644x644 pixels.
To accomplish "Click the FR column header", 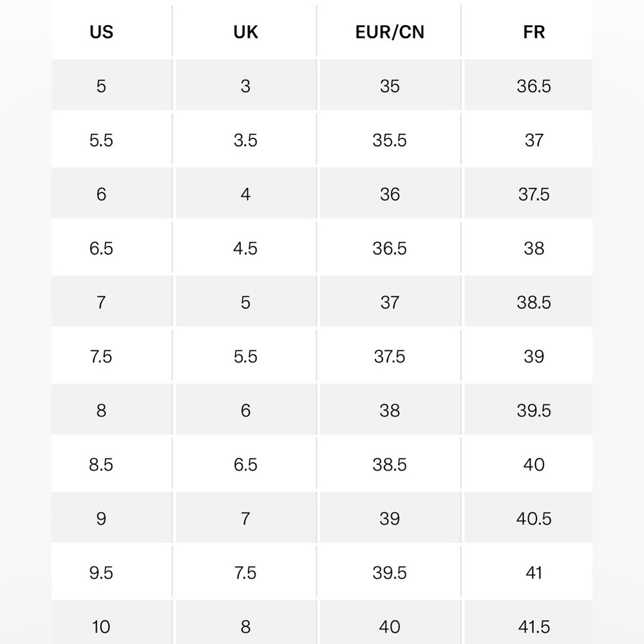I will (x=534, y=32).
